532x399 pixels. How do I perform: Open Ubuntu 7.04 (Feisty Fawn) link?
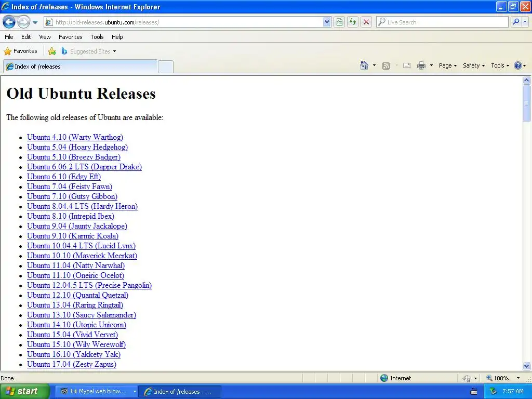pos(70,187)
